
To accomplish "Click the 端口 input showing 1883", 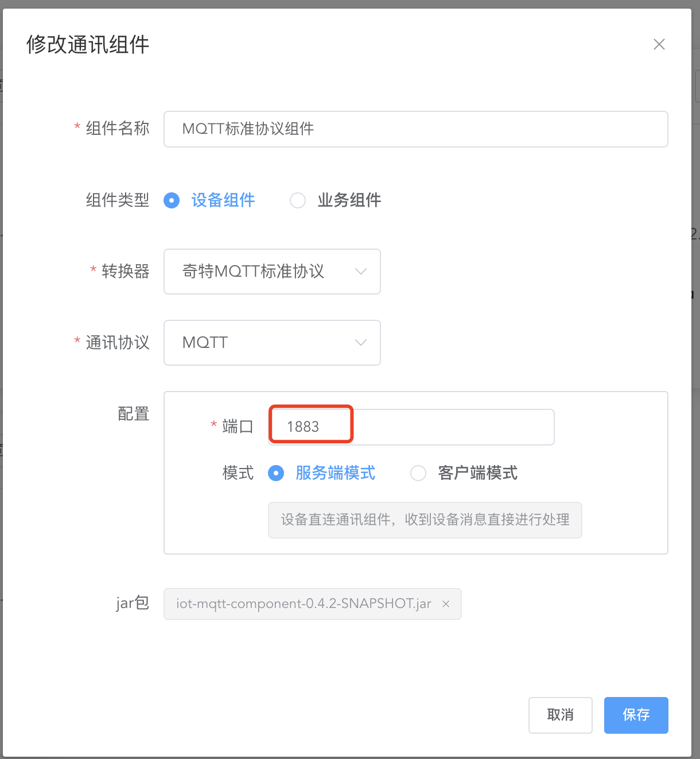I will [x=411, y=427].
